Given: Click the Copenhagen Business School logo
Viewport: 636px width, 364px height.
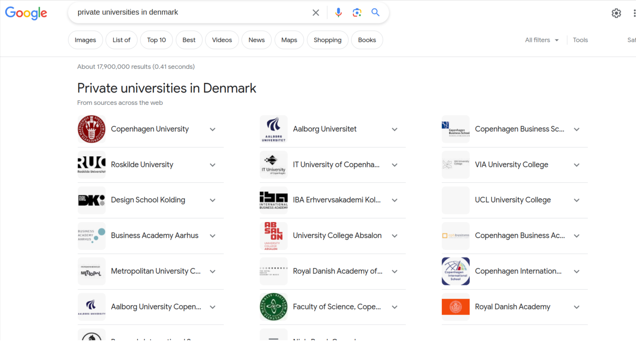Looking at the screenshot, I should [x=455, y=129].
